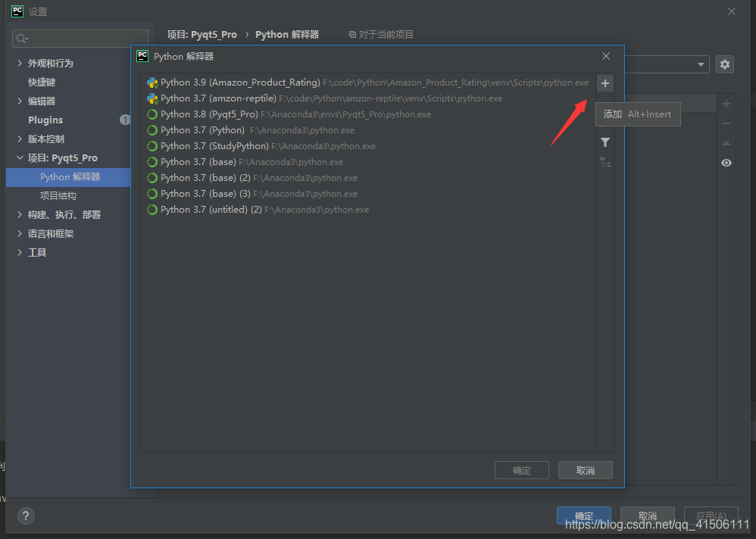Viewport: 756px width, 539px height.
Task: Click 应用 in the Settings window
Action: tap(711, 516)
